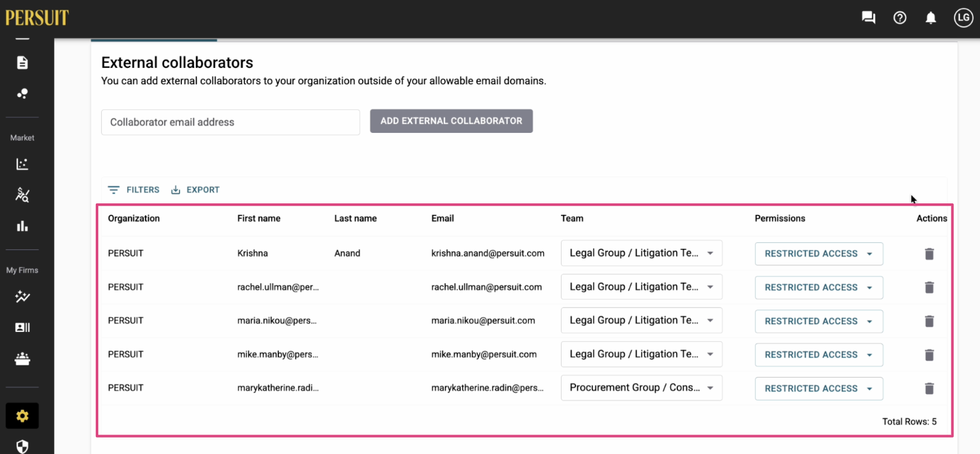Open the shield icon in sidebar
The width and height of the screenshot is (980, 454).
22,447
